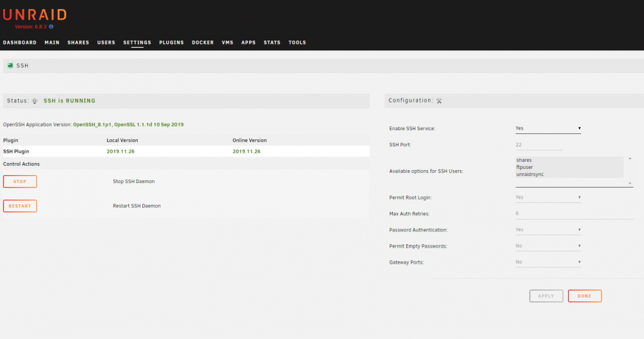Click the Status indicator icon
Viewport: 644px width, 339px height.
(x=35, y=101)
